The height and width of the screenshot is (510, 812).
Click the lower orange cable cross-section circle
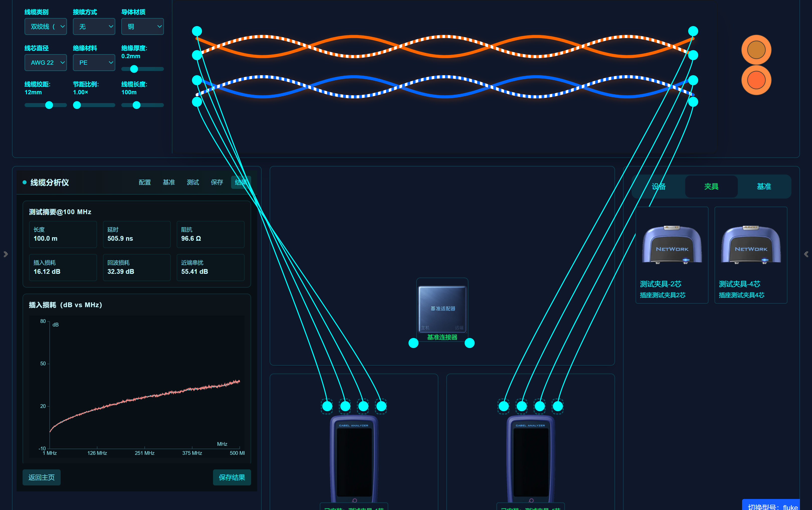756,80
